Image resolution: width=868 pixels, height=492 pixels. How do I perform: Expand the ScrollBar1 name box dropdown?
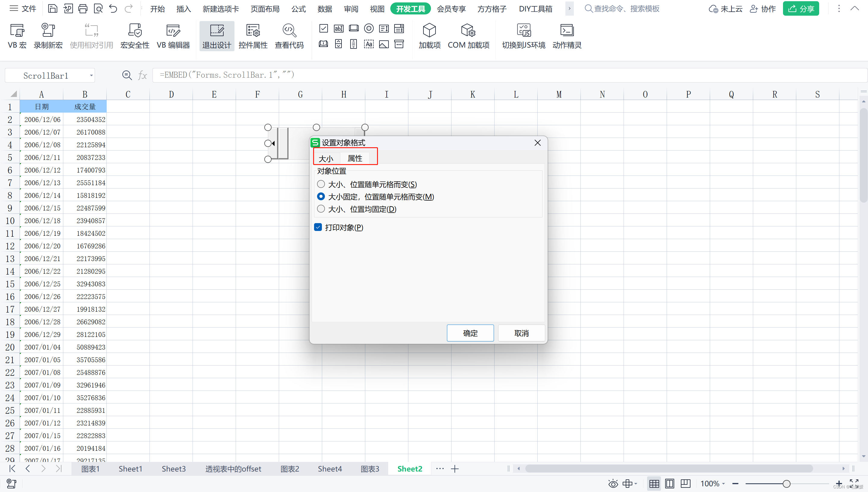point(91,76)
